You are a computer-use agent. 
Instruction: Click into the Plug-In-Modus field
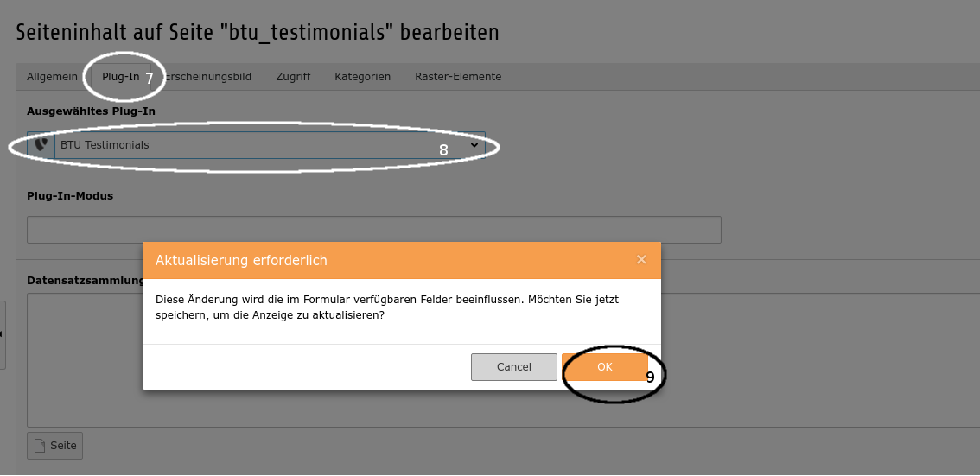373,230
